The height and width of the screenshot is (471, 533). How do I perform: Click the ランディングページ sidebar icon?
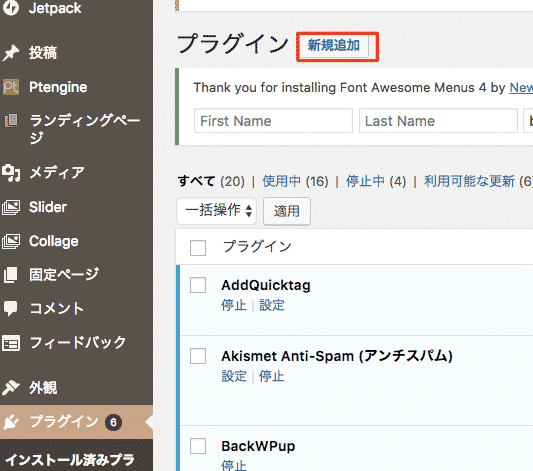tap(11, 121)
